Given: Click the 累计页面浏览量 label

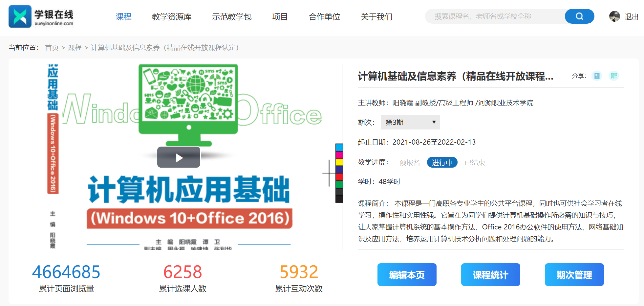Looking at the screenshot, I should tap(66, 289).
